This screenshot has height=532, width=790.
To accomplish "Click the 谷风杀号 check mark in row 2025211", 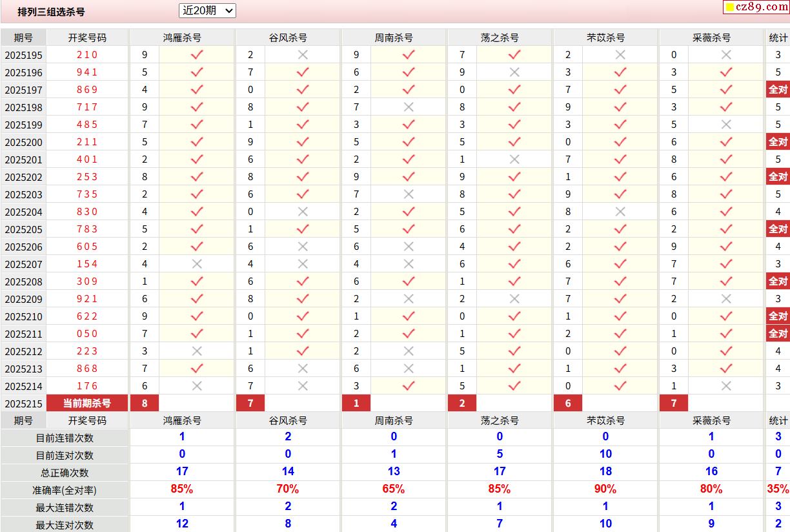I will coord(303,334).
